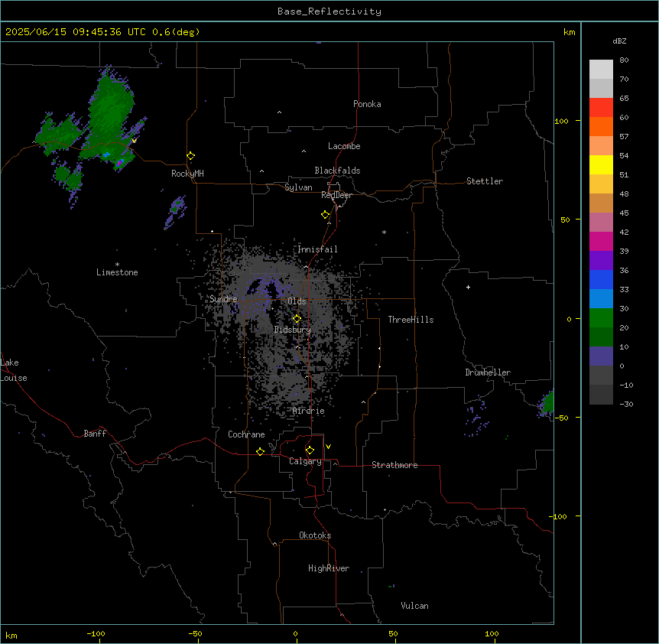Click the yellow V marker northeast of Calgary
This screenshot has height=644, width=659.
coord(328,447)
